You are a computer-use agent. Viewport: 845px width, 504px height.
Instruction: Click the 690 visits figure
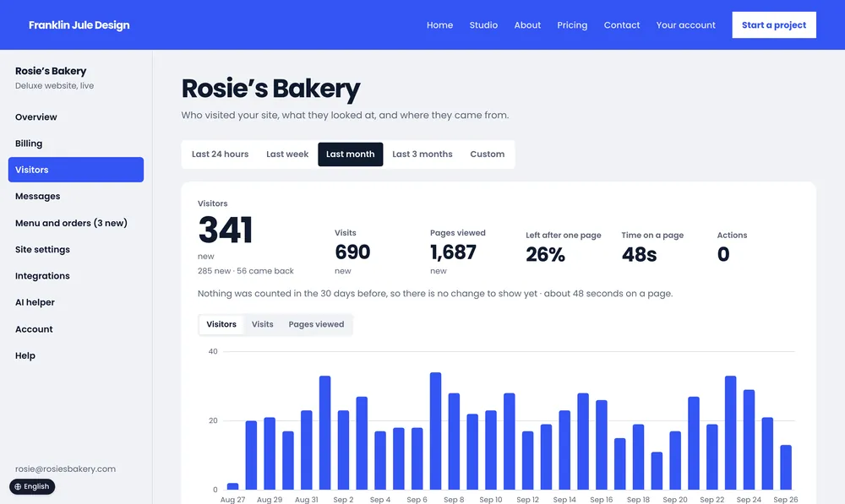(x=352, y=252)
